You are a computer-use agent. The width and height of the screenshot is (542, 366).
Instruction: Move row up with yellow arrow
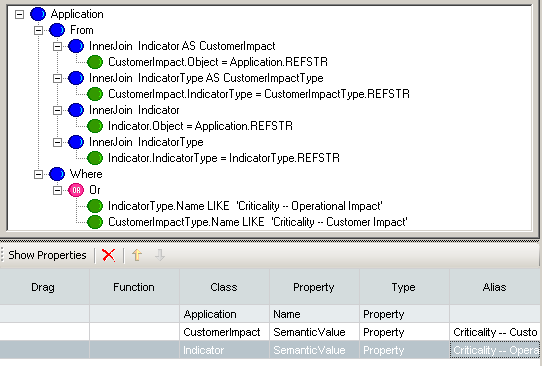pos(137,255)
